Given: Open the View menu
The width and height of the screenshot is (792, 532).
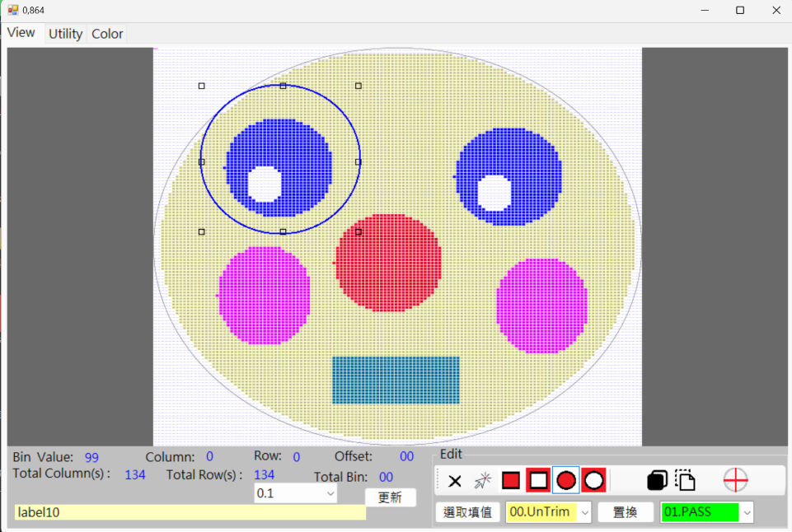Looking at the screenshot, I should (x=21, y=33).
